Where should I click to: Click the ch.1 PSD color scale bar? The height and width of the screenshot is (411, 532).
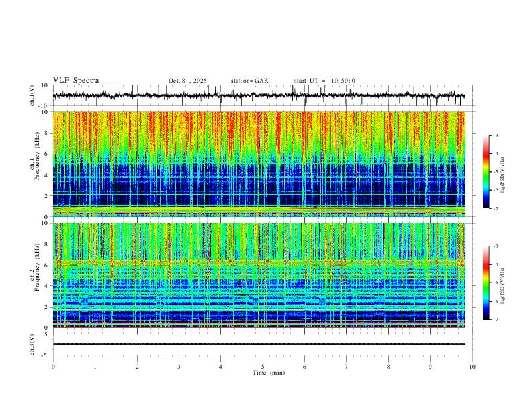tap(486, 172)
